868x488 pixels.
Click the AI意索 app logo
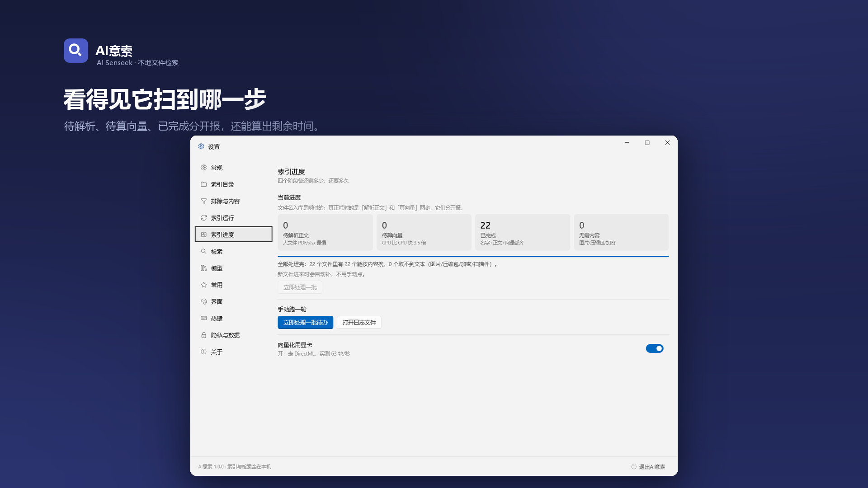[x=76, y=51]
